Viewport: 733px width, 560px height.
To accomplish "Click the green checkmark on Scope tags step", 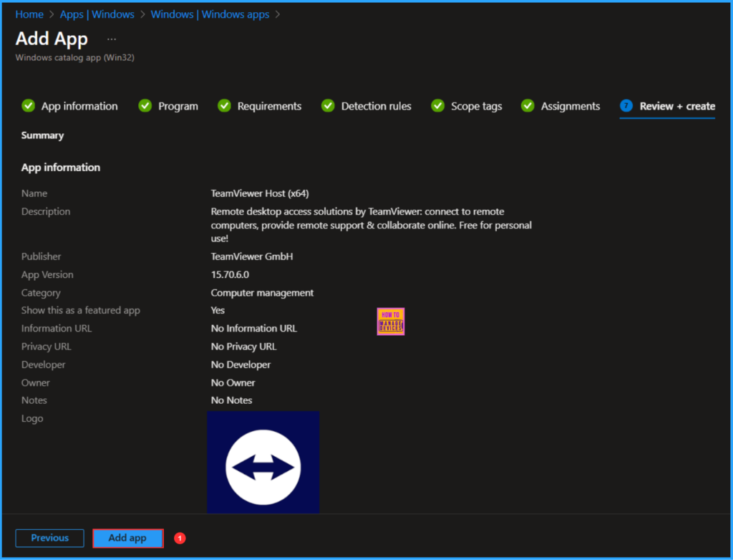I will click(x=437, y=105).
